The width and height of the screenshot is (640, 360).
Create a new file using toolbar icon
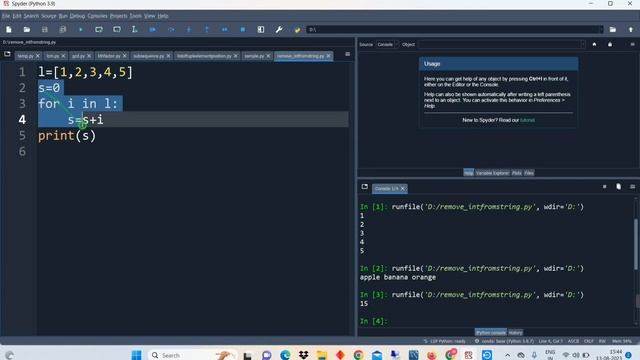(x=9, y=29)
